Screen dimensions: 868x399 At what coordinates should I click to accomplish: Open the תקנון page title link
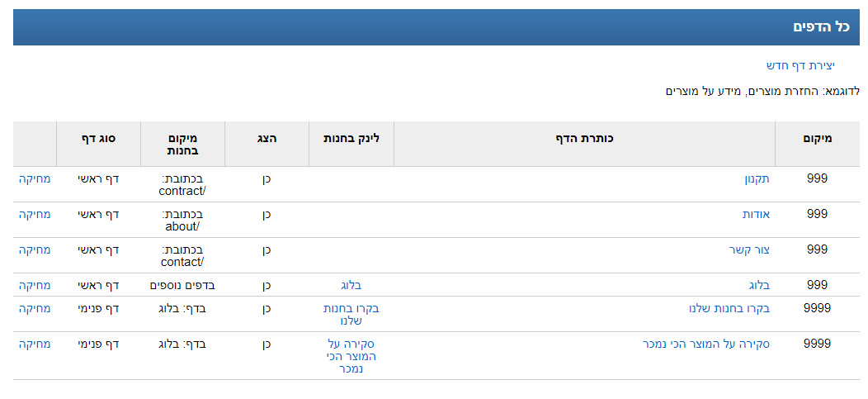click(x=757, y=178)
